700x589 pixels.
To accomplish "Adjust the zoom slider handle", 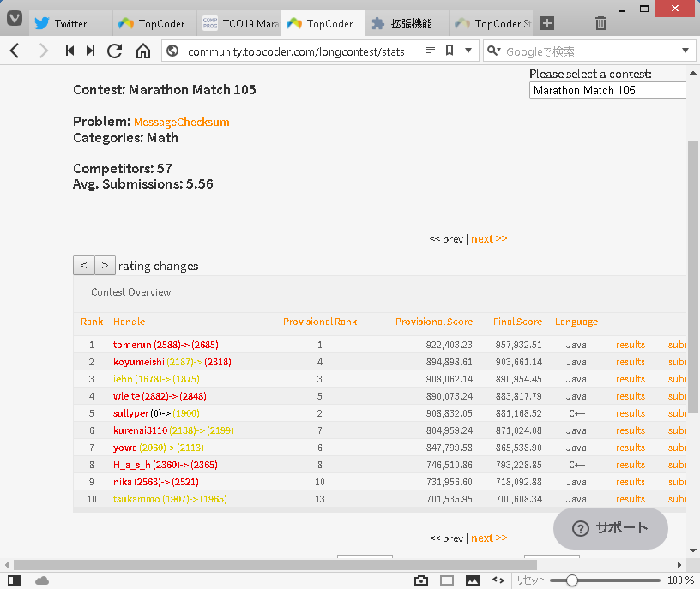I will (x=572, y=580).
